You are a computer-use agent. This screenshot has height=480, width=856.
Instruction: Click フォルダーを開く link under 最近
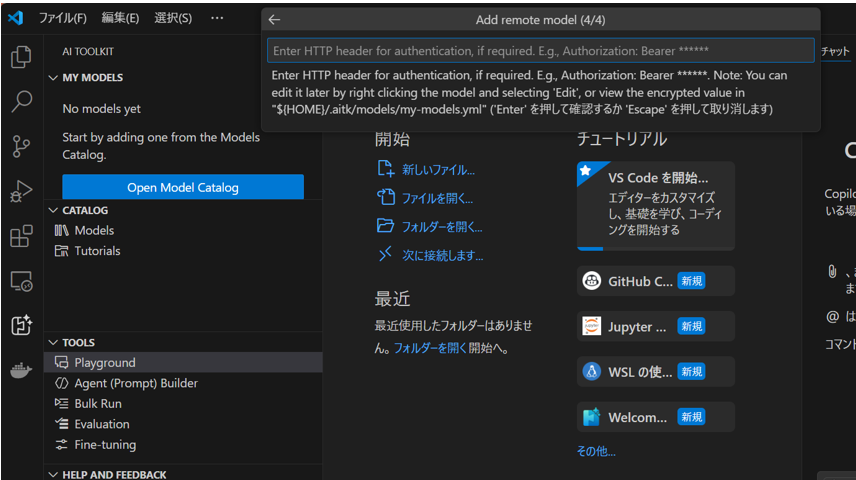(430, 348)
